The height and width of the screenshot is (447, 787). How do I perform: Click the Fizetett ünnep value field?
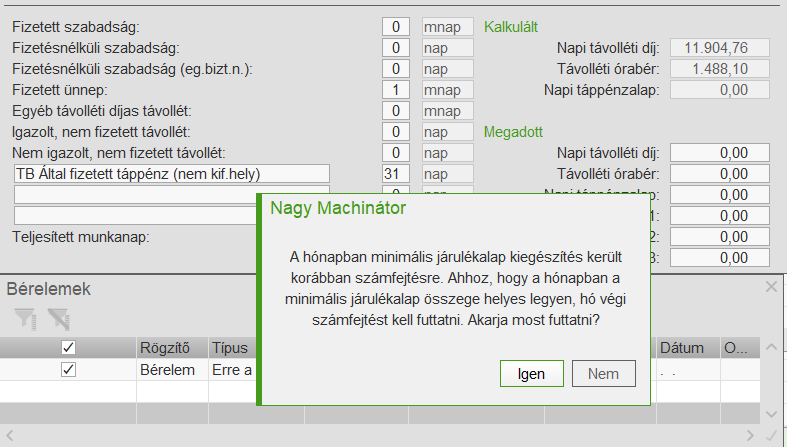pos(396,89)
